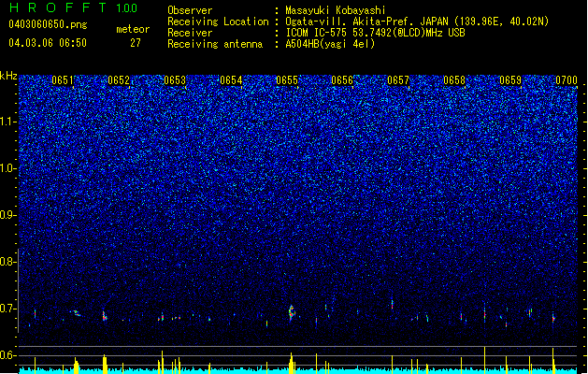The height and width of the screenshot is (374, 588).
Task: Click the 0653 time marker label
Action: pyautogui.click(x=175, y=80)
